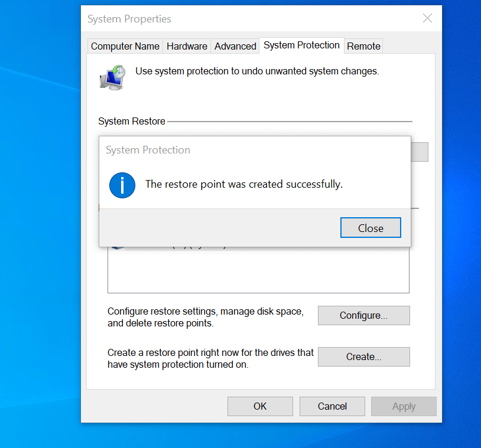This screenshot has height=448, width=481.
Task: Switch to the Computer Name tab
Action: (125, 45)
